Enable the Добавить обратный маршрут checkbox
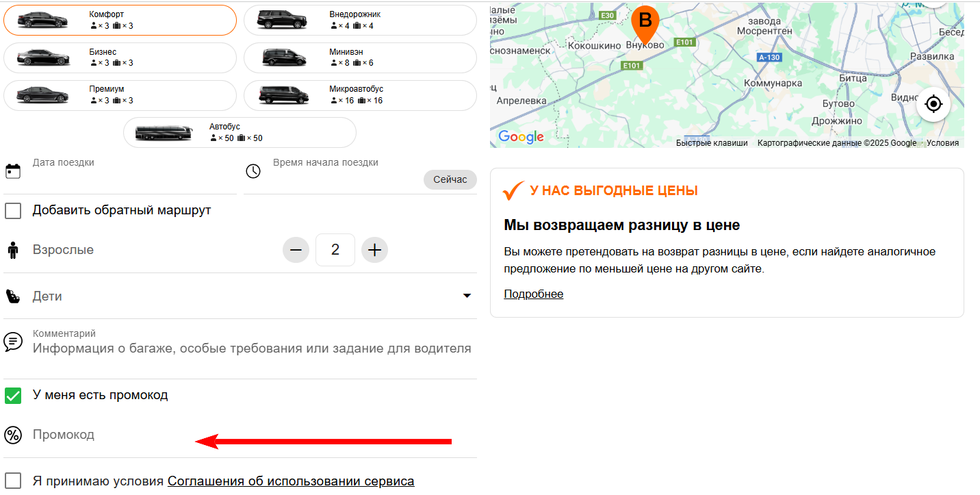Viewport: 980px width, 495px height. pyautogui.click(x=13, y=210)
